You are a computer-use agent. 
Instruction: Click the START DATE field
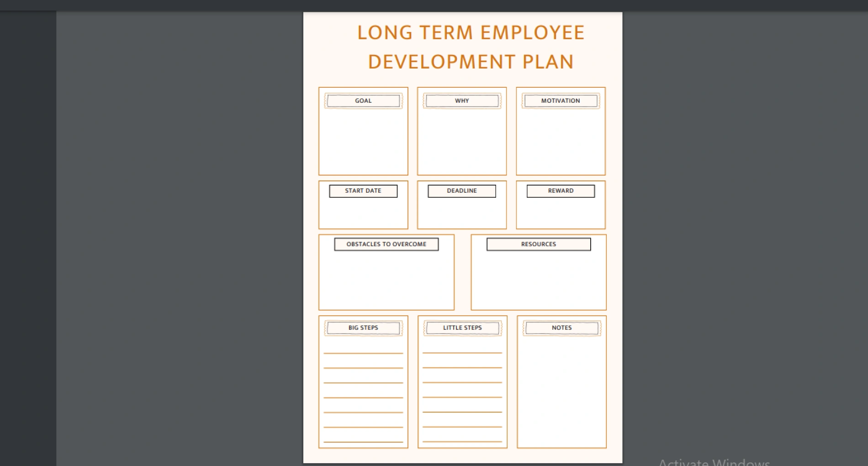363,191
